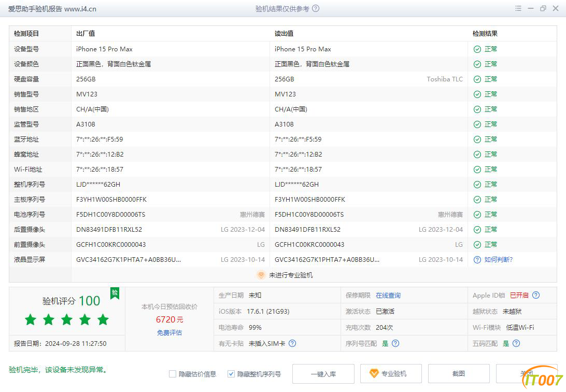This screenshot has height=392, width=566.
Task: Click the 正常 check icon for 设备型号
Action: click(x=477, y=49)
